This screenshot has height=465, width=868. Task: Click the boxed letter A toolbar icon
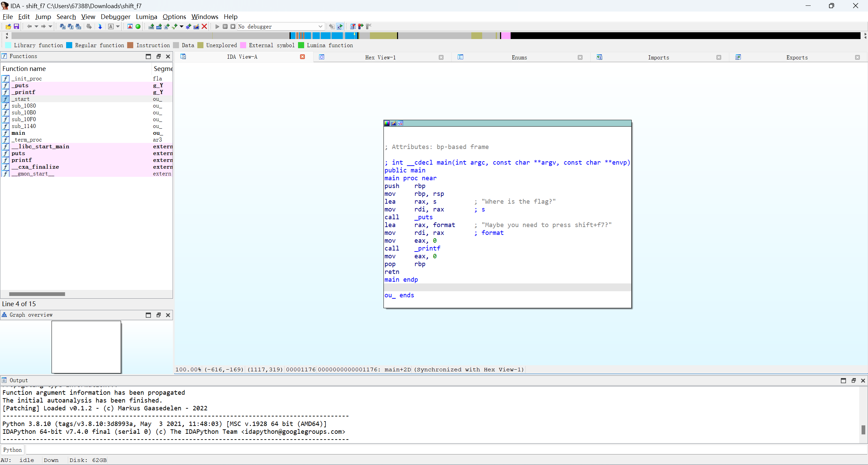coord(111,26)
